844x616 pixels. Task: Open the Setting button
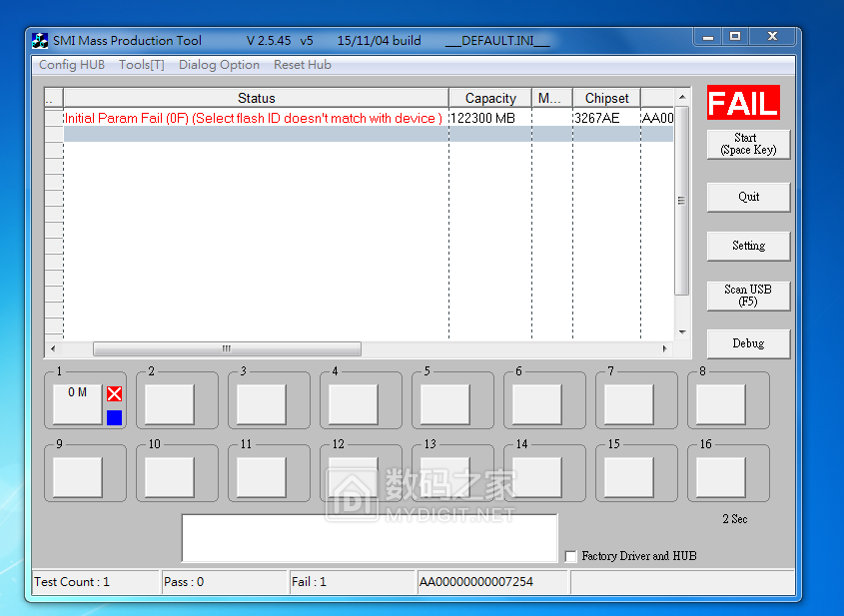click(x=748, y=246)
